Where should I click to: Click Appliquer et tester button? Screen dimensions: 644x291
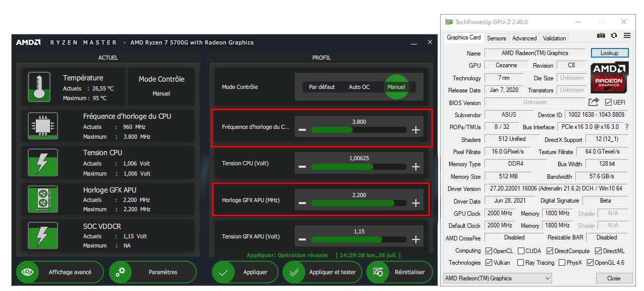322,272
